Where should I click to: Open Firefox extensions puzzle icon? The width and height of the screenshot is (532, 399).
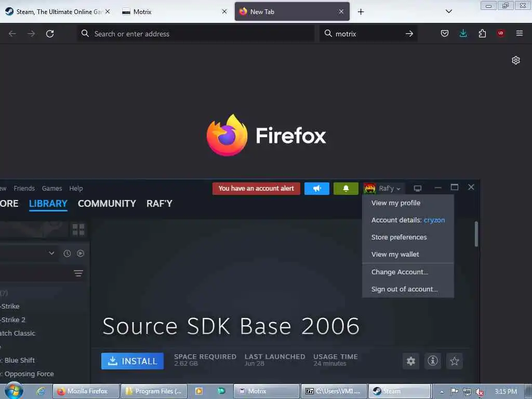pos(482,33)
